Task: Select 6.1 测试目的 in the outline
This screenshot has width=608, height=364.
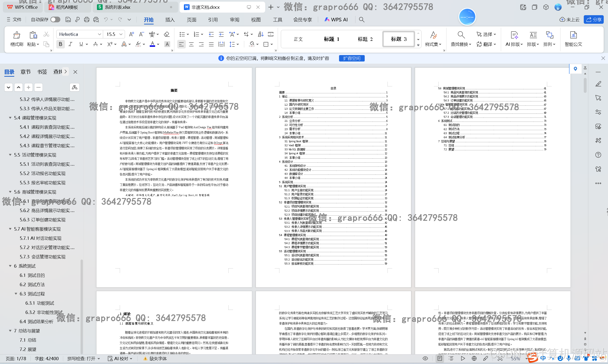Action: coord(32,275)
